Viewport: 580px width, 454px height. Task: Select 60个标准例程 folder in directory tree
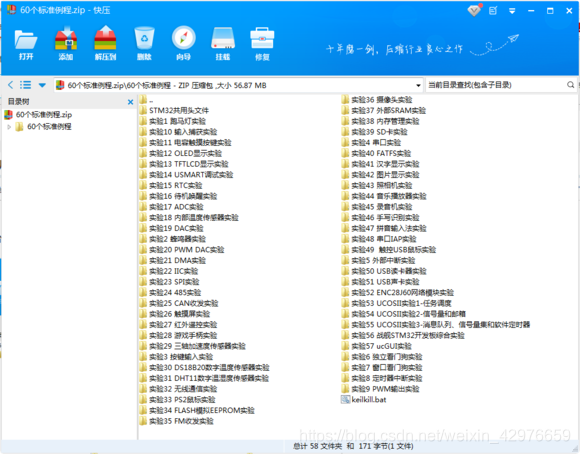pos(44,127)
